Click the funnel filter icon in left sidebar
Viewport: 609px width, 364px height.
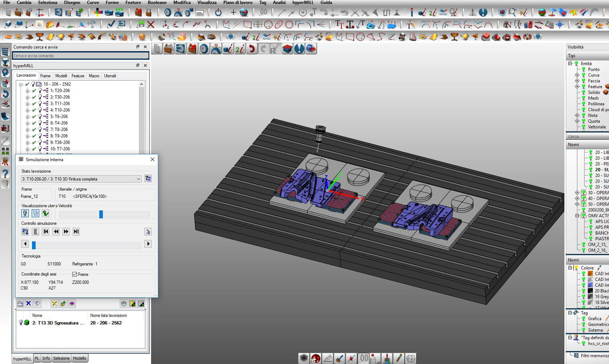point(5,63)
